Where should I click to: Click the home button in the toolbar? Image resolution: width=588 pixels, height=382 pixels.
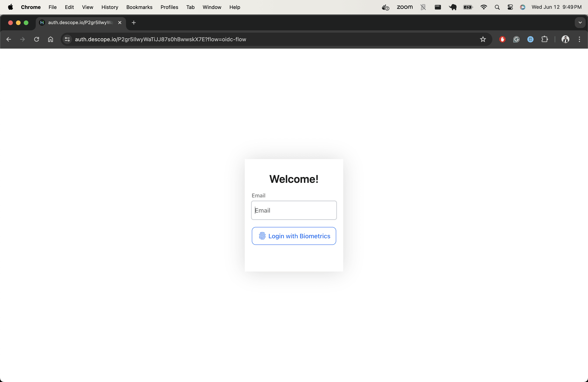pos(50,39)
